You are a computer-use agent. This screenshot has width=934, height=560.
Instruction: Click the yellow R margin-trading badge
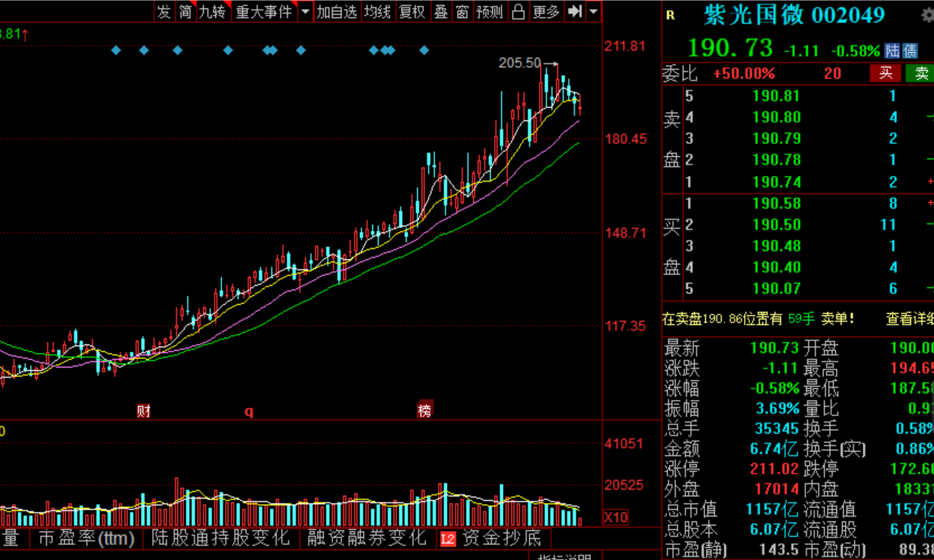tap(670, 16)
